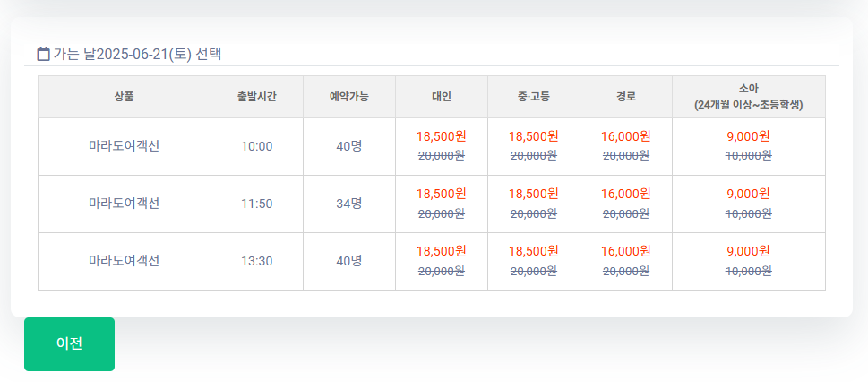
Task: Click struck-through 10,000원 in 13:30 row
Action: click(x=749, y=271)
